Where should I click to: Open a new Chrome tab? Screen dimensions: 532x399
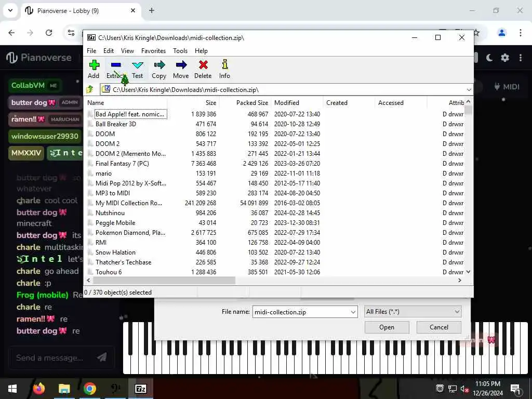coord(152,10)
